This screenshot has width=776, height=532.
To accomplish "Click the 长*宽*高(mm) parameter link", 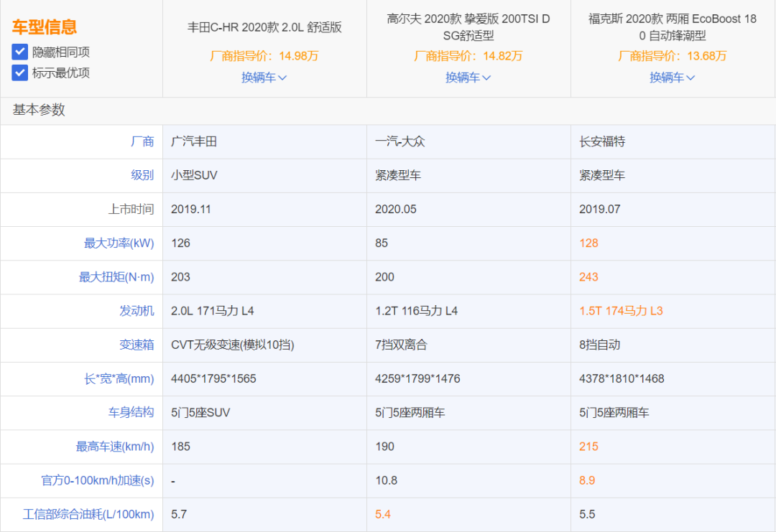I will click(x=119, y=379).
